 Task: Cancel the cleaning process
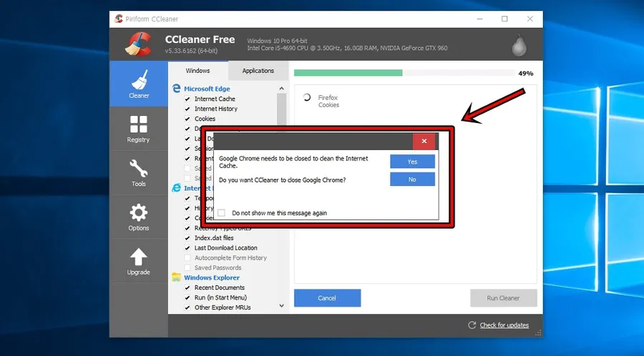(327, 298)
